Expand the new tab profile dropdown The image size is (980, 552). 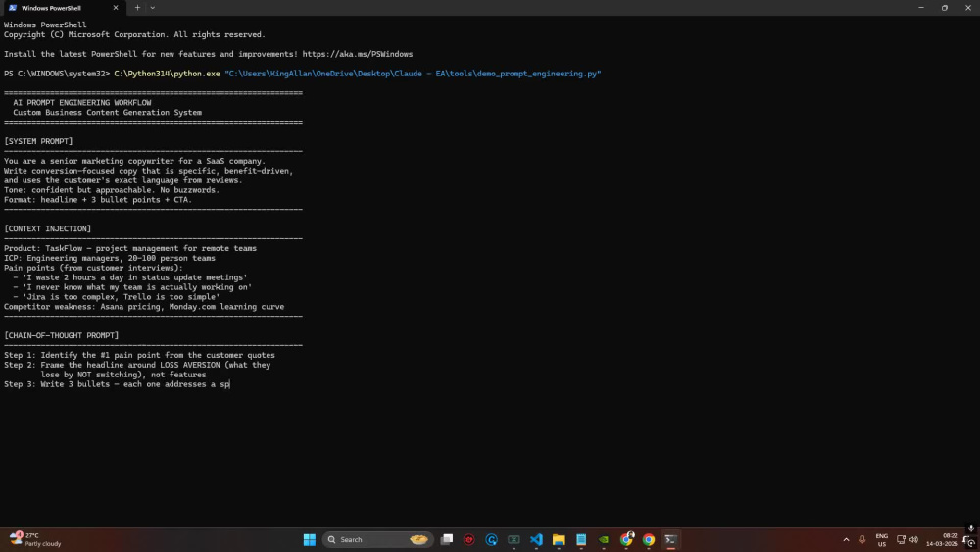[x=153, y=8]
